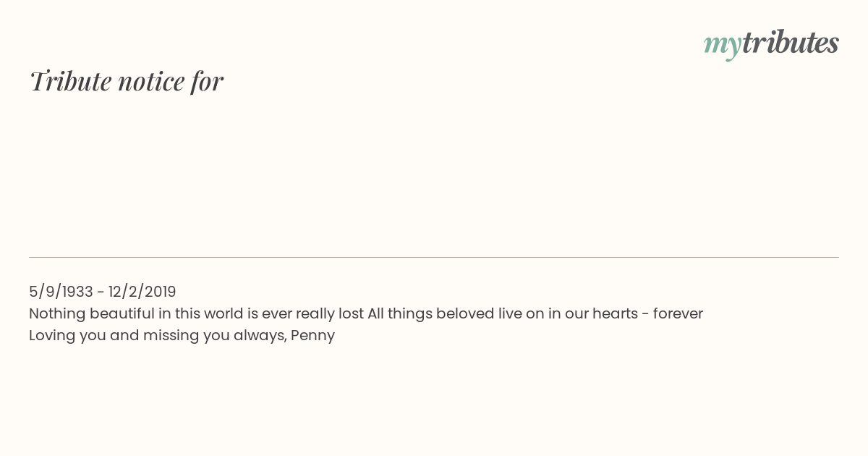Click the word "notice" in the heading
This screenshot has height=456, width=868.
click(x=151, y=81)
